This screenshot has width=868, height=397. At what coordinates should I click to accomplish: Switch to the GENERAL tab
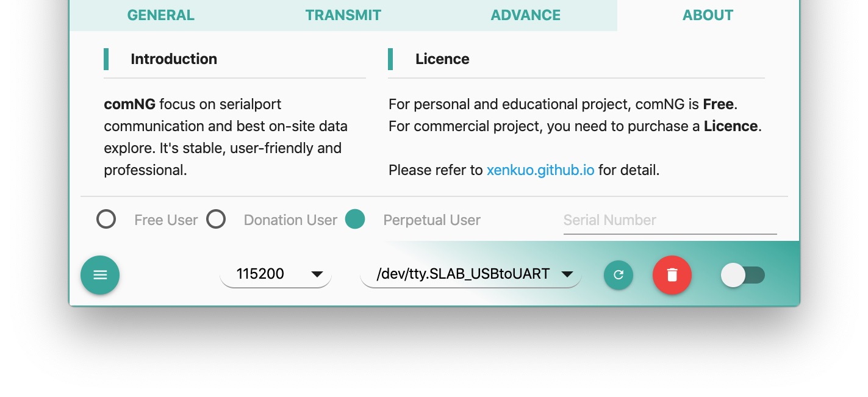(x=160, y=15)
